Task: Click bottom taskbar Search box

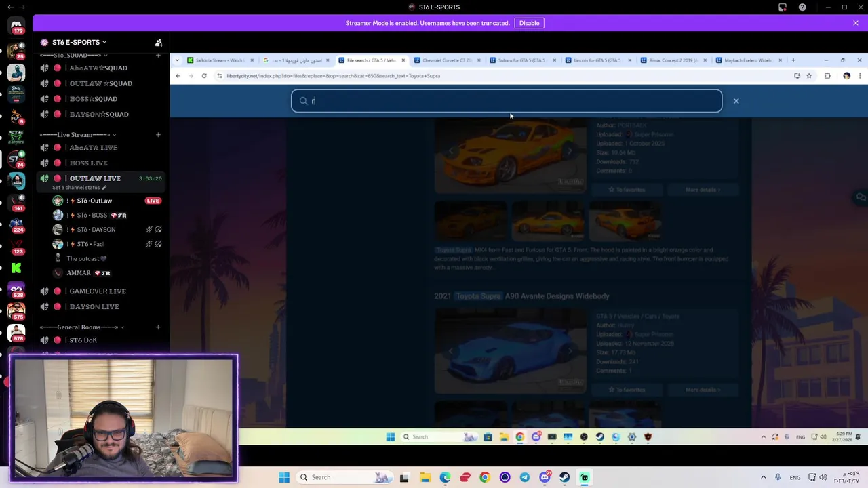Action: point(345,477)
